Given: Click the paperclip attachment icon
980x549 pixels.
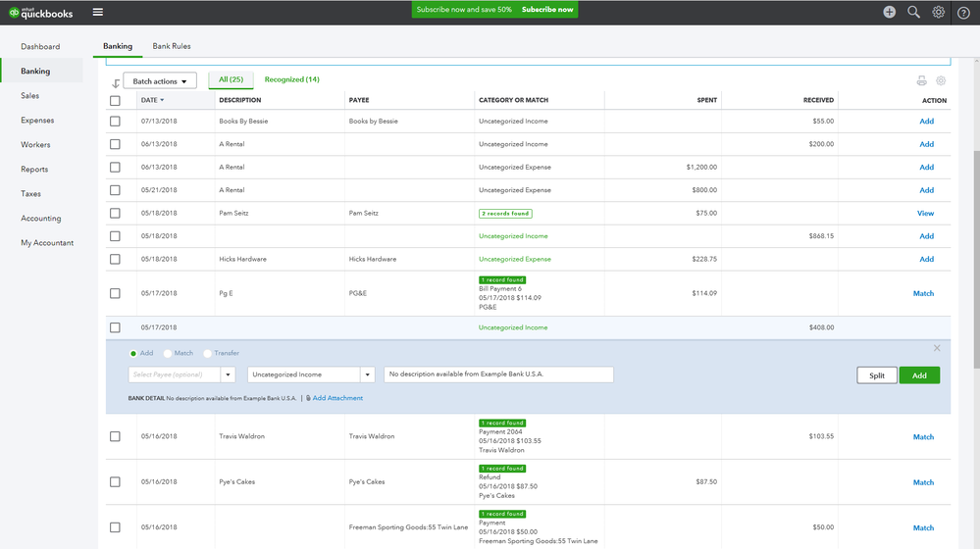Looking at the screenshot, I should coord(308,398).
